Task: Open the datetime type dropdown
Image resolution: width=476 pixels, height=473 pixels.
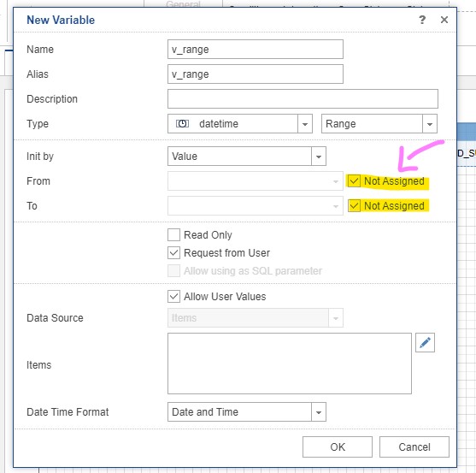Action: point(305,124)
